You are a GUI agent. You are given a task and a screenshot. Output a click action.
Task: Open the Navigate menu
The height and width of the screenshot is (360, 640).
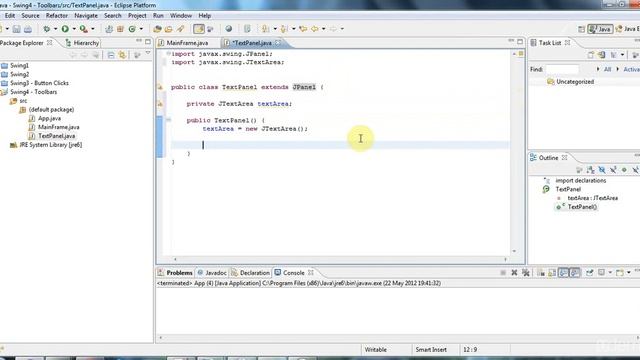[86, 16]
